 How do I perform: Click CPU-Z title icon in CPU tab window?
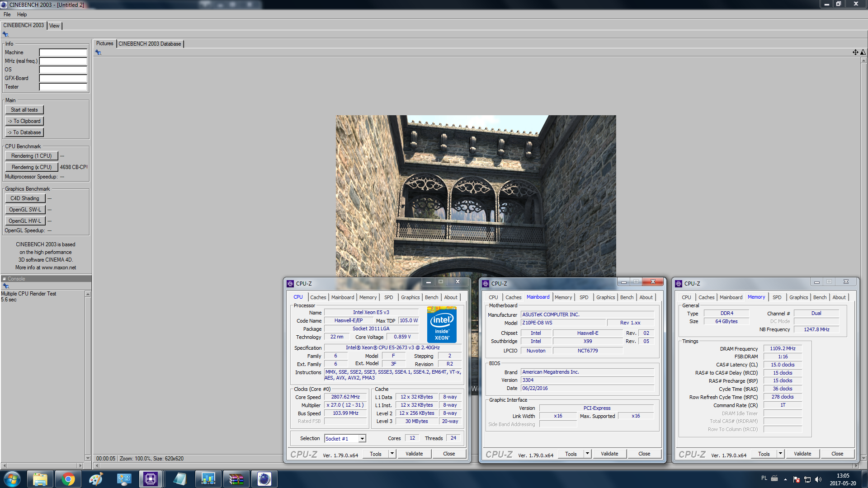(290, 284)
